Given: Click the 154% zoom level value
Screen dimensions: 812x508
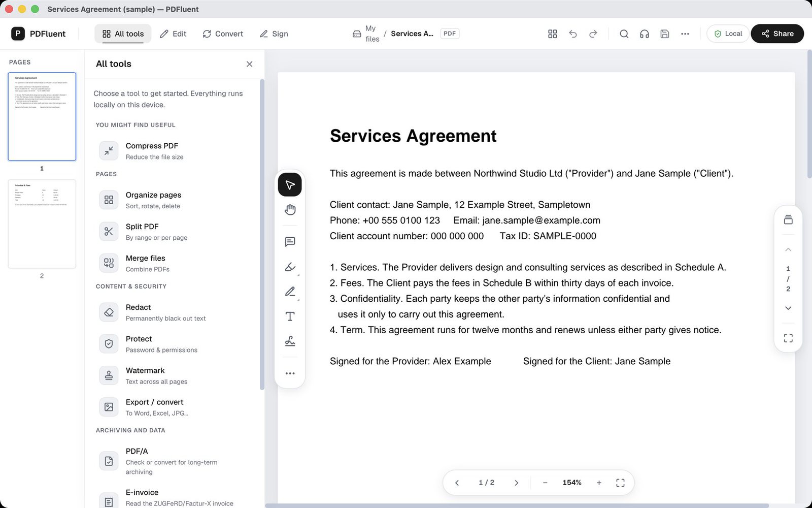Looking at the screenshot, I should tap(572, 483).
